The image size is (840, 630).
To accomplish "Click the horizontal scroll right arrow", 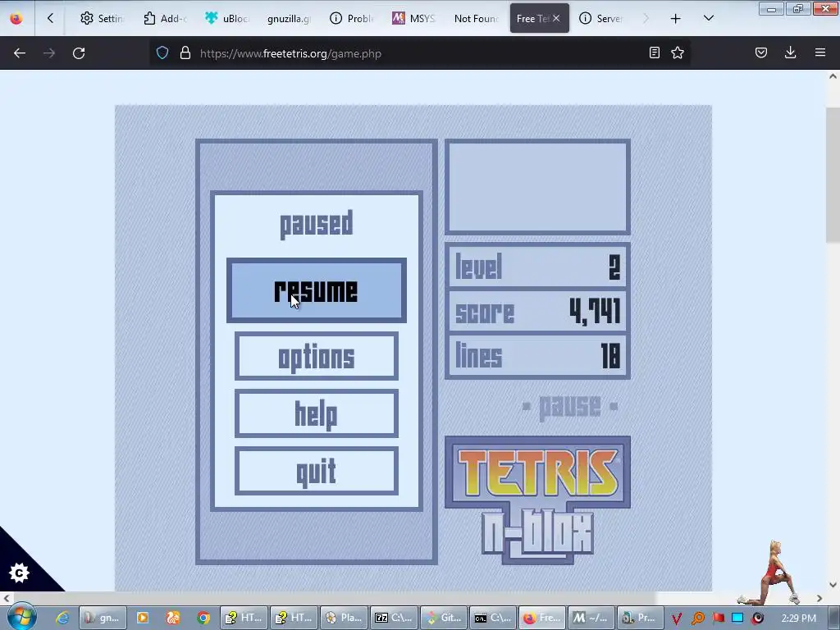I will coord(819,598).
